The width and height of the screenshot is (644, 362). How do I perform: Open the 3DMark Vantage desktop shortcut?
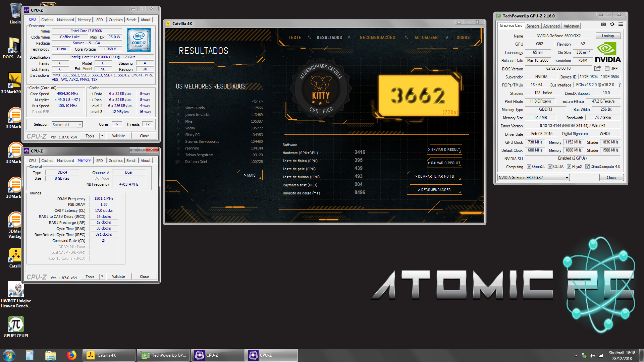(15, 225)
